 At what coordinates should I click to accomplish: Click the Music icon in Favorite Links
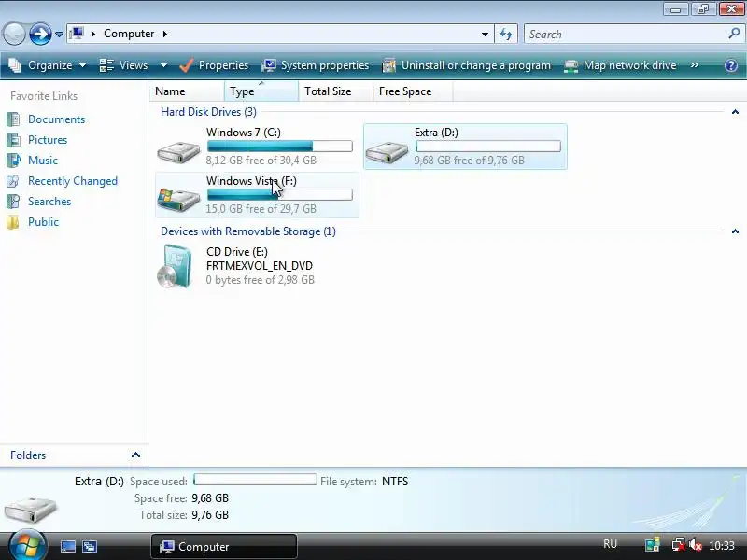tap(13, 161)
